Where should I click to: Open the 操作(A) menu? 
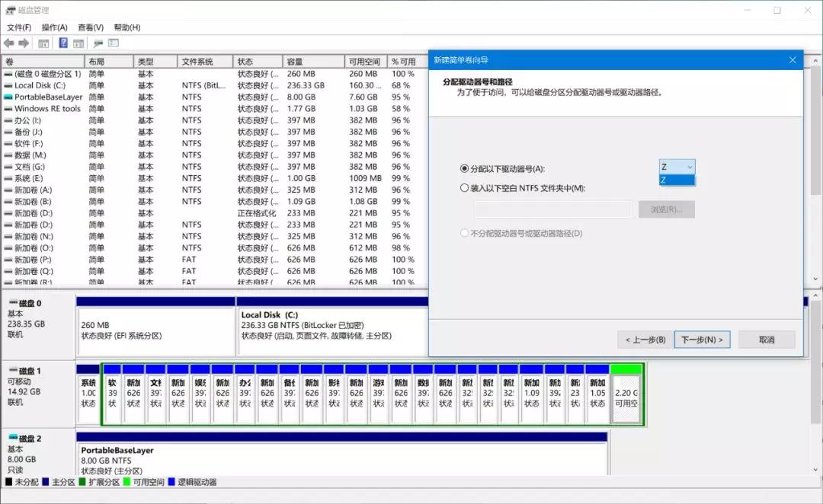[x=55, y=27]
